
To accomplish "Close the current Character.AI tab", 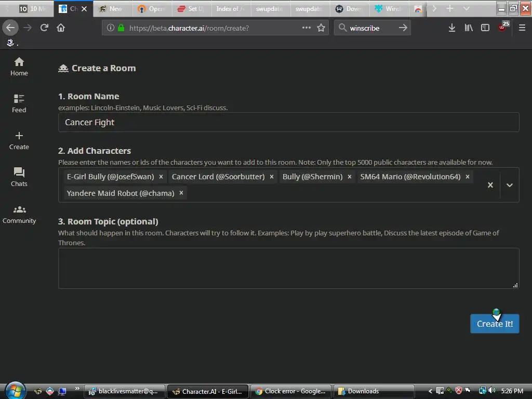I will [x=85, y=9].
